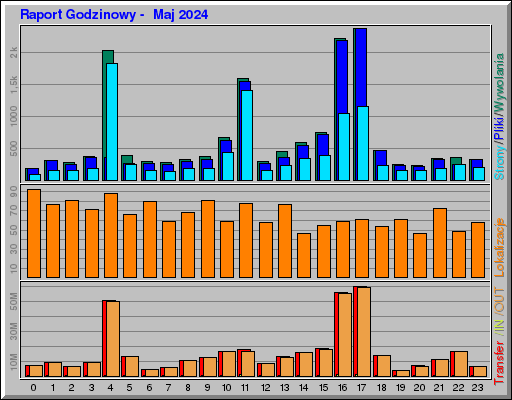Click the "10M" transfer axis label
512x400 pixels.
[14, 361]
